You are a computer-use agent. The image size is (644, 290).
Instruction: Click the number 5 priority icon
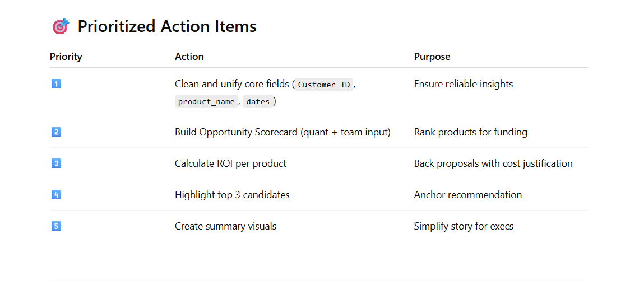tap(56, 226)
